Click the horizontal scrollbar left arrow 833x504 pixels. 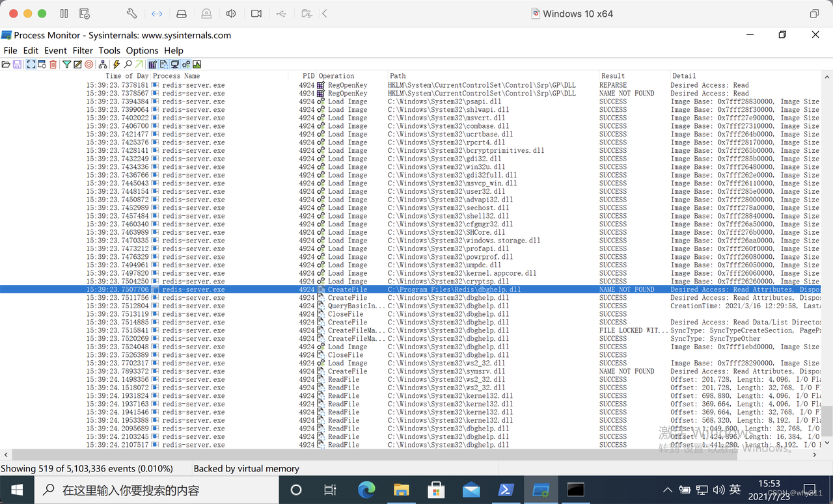pyautogui.click(x=5, y=455)
